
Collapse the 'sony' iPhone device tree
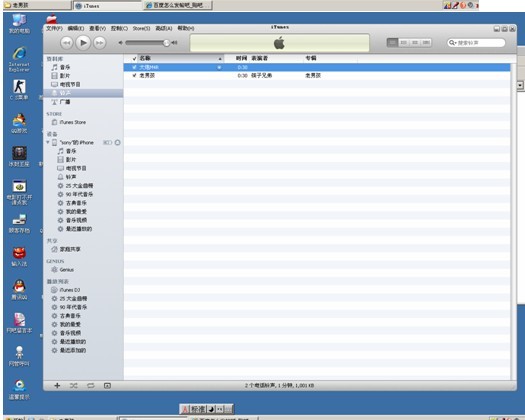coord(48,142)
